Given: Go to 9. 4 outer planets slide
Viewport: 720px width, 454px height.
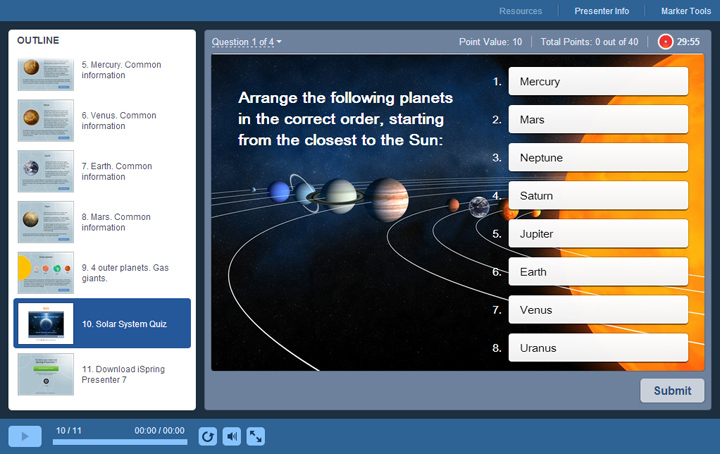Looking at the screenshot, I should [102, 273].
